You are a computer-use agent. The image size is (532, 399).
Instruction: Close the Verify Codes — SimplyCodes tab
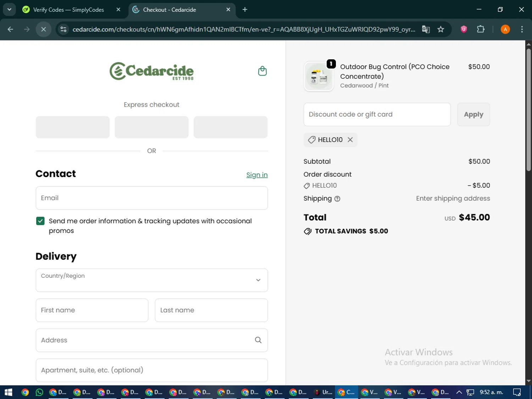click(x=118, y=10)
